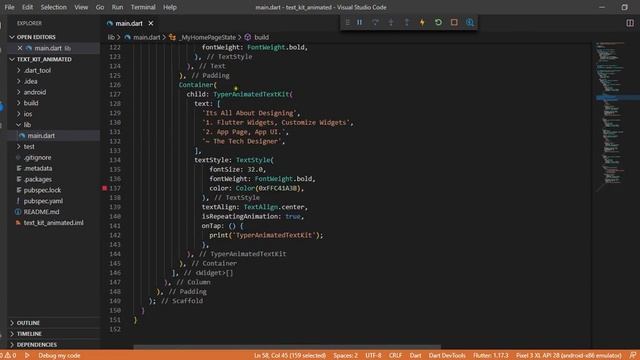
Task: Click the Color(0xFFC41A3B) value on line 137
Action: click(x=269, y=188)
